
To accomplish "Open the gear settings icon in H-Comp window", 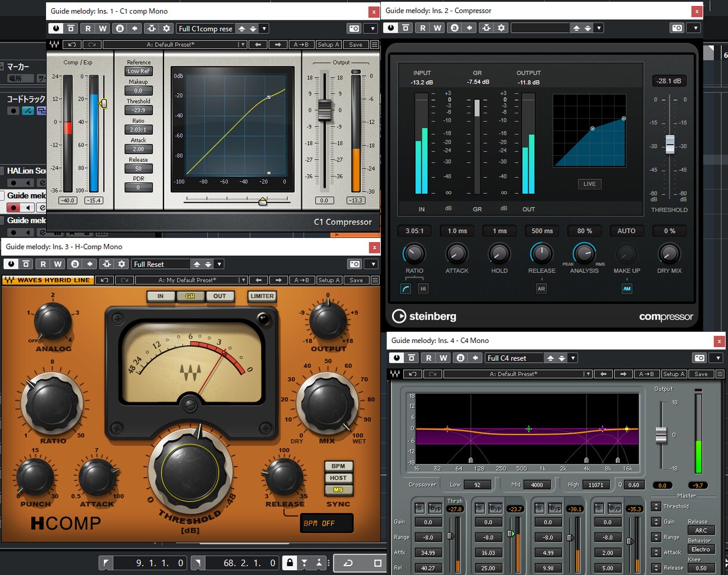I will tap(122, 264).
